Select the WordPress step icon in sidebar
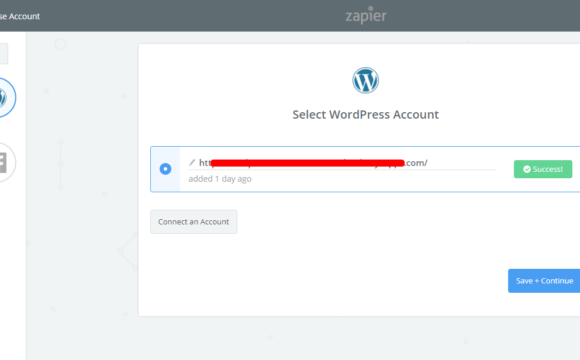580x360 pixels. (x=6, y=98)
